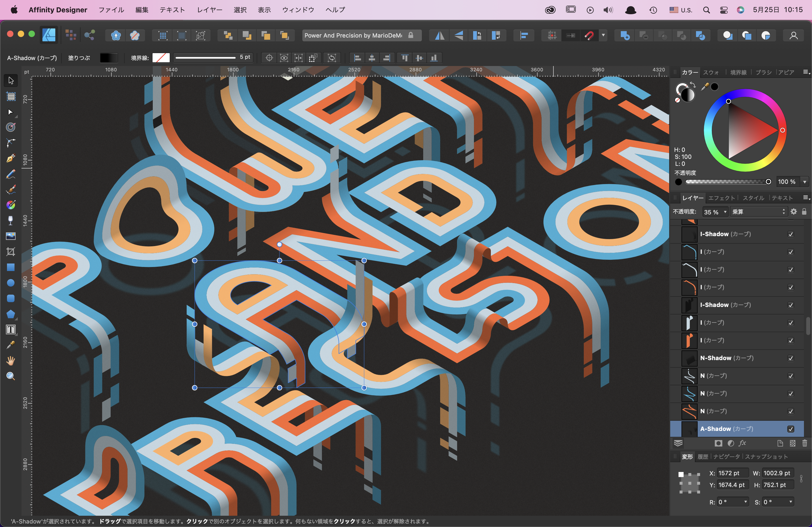812x527 pixels.
Task: Uncheck the A-Shadow layer visibility checkbox
Action: tap(791, 429)
